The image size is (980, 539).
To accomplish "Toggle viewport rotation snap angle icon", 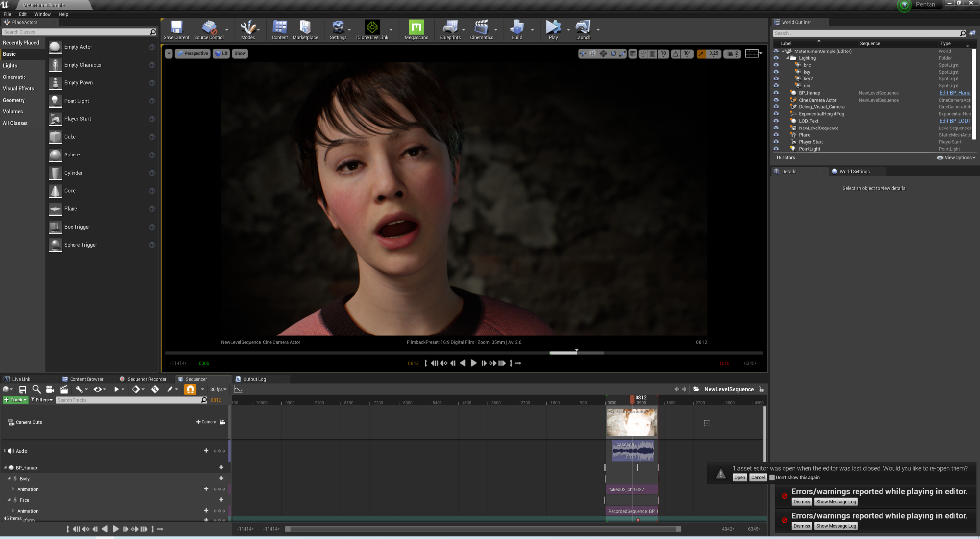I will click(x=676, y=53).
